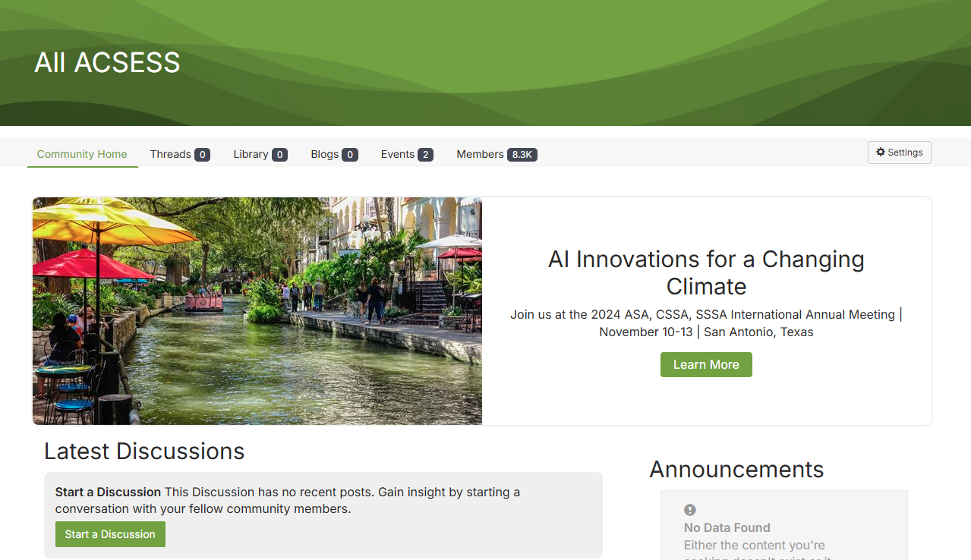Viewport: 971px width, 560px height.
Task: Open the Members tab
Action: click(x=480, y=154)
